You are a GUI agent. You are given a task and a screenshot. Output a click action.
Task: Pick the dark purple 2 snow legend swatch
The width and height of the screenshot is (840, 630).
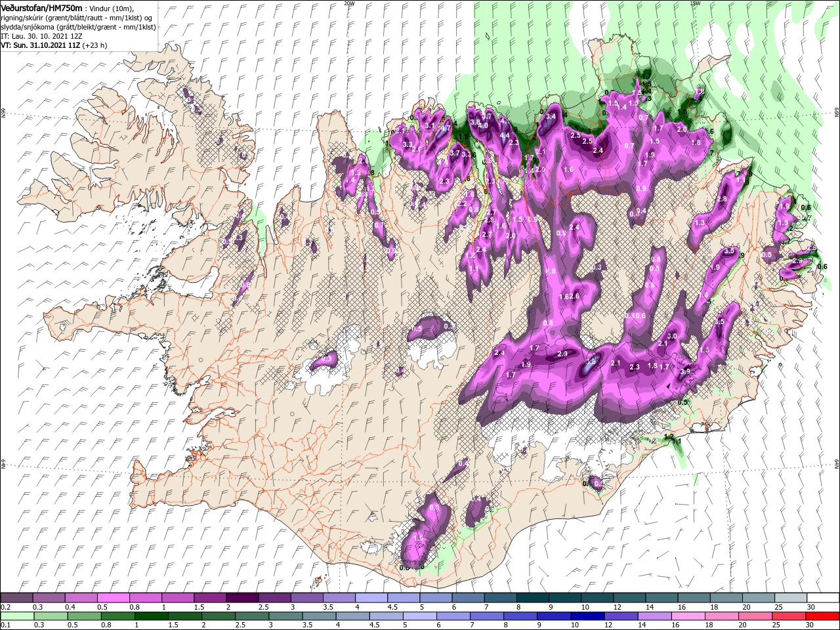click(241, 598)
